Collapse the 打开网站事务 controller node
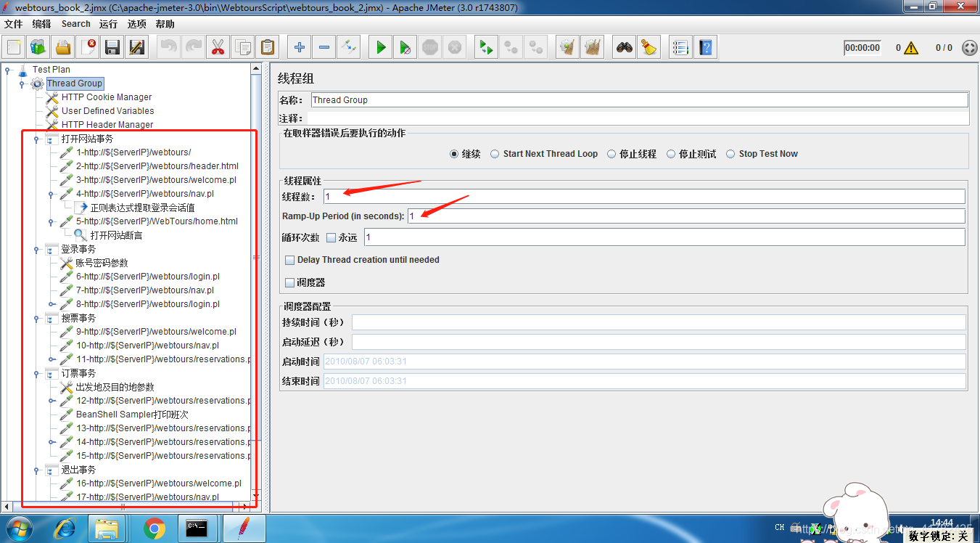 (36, 139)
